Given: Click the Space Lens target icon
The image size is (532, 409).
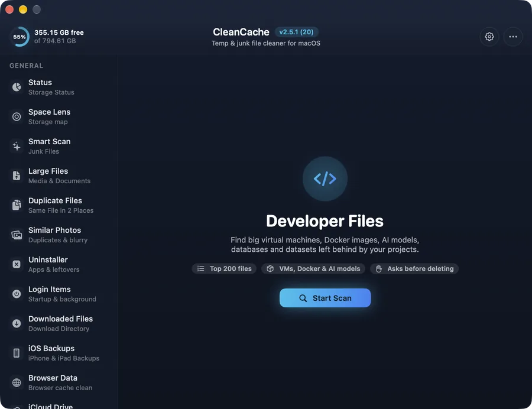Looking at the screenshot, I should (x=17, y=116).
